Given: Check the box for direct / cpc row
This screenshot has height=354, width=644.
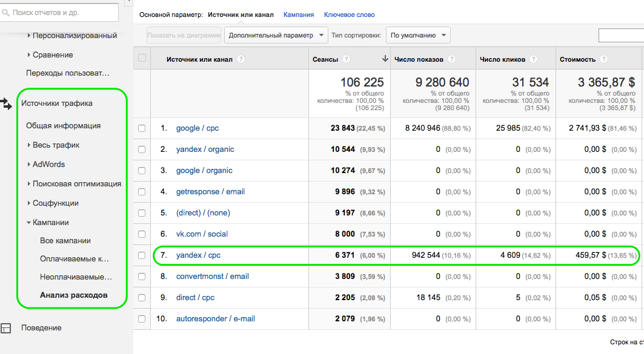Looking at the screenshot, I should (x=142, y=298).
